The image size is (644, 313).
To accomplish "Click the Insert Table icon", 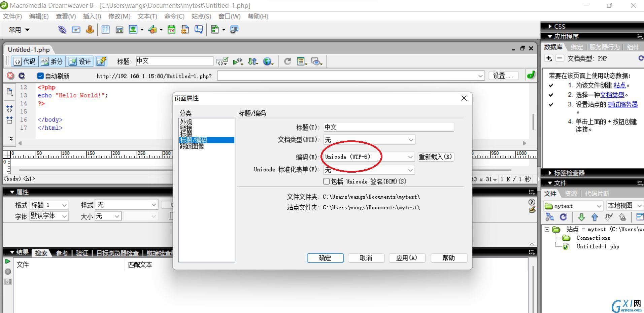I will click(106, 30).
